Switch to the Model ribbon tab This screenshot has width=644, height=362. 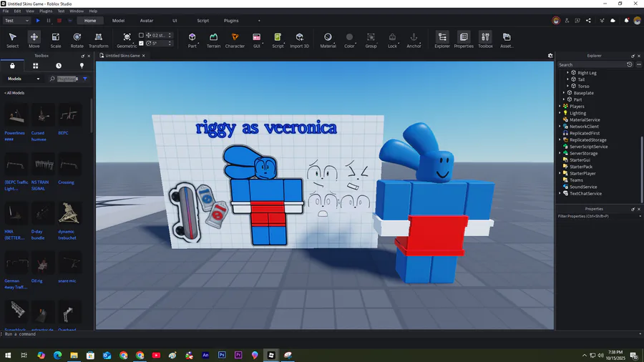pyautogui.click(x=118, y=21)
